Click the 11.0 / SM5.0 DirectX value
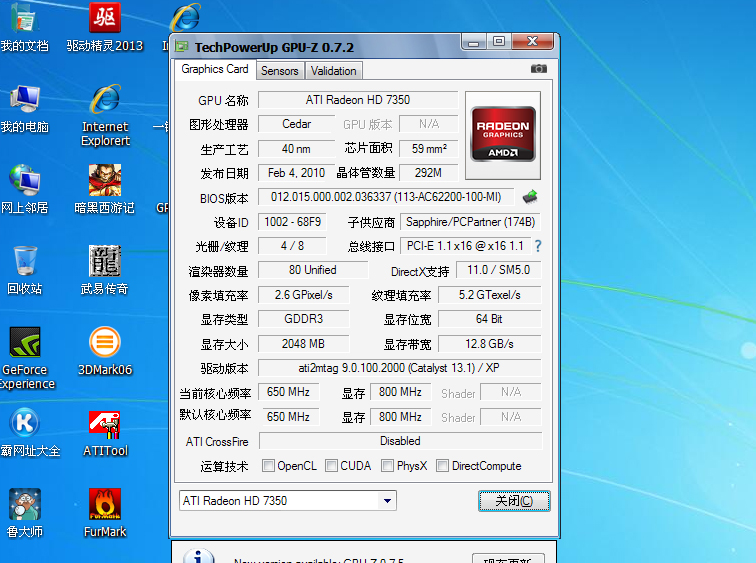Screen dimensions: 756x563 point(499,270)
